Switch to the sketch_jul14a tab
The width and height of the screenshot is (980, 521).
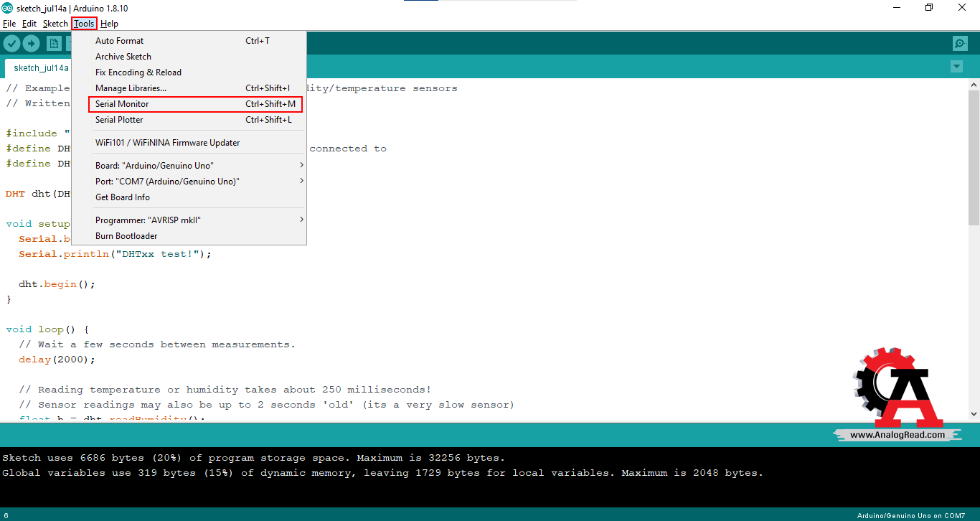point(41,68)
